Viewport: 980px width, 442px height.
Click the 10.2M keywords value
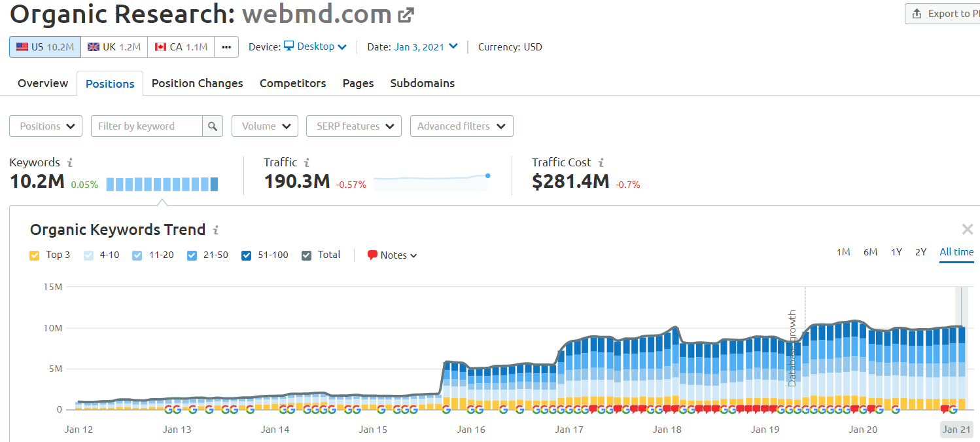[37, 181]
